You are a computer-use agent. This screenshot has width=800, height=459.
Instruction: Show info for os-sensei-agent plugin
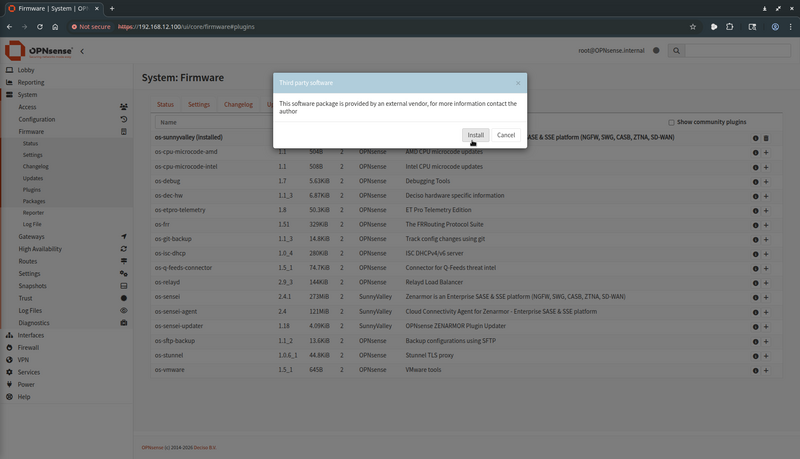pos(756,312)
